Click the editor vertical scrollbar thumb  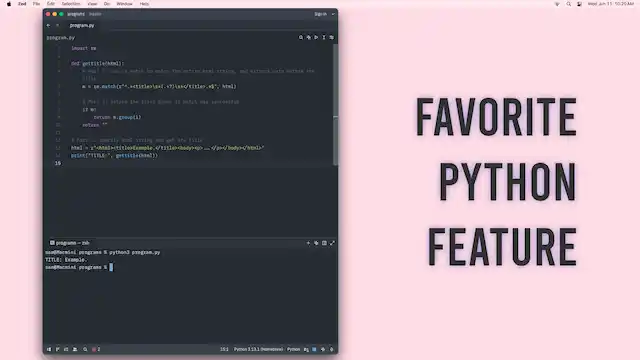336,104
